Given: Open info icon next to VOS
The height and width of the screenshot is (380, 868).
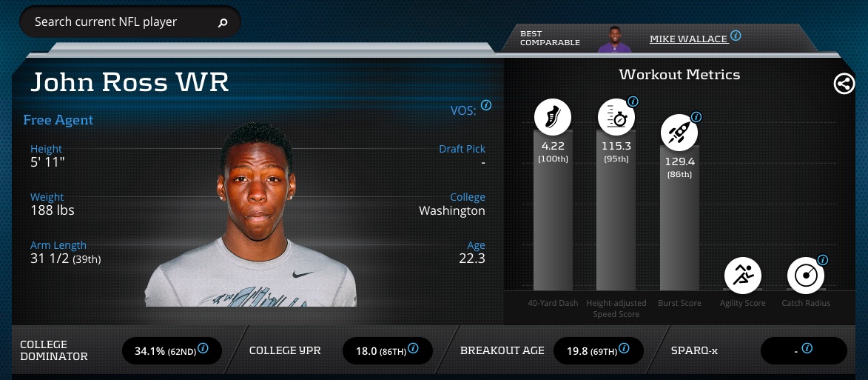Looking at the screenshot, I should [486, 105].
